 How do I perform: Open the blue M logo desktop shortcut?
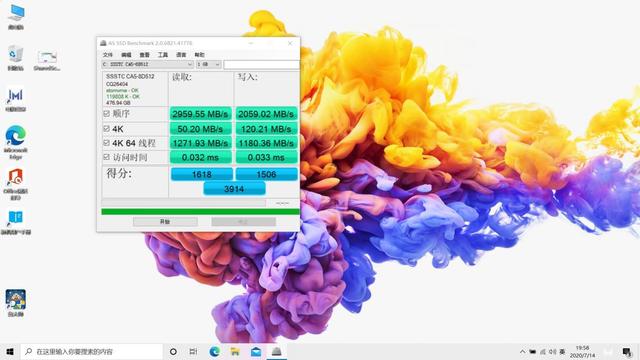[16, 98]
